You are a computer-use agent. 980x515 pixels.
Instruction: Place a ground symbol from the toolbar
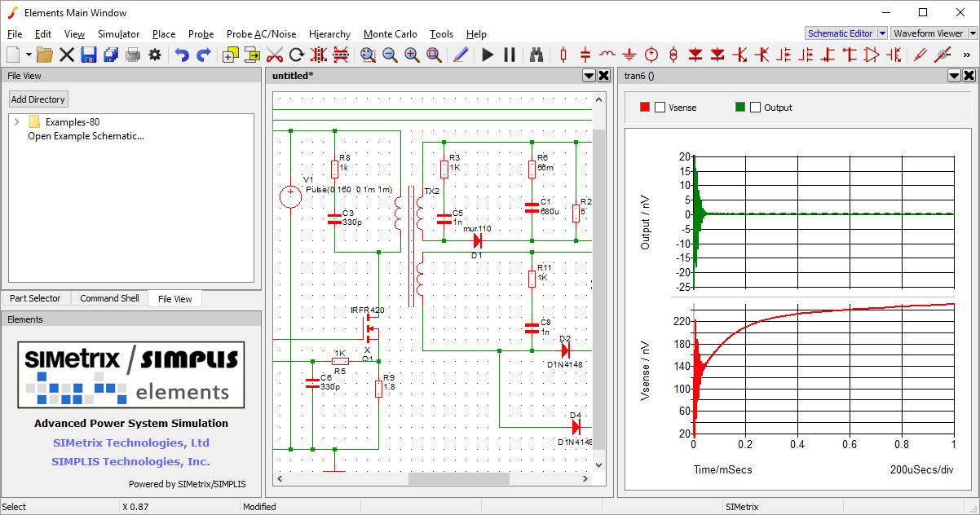(x=629, y=55)
